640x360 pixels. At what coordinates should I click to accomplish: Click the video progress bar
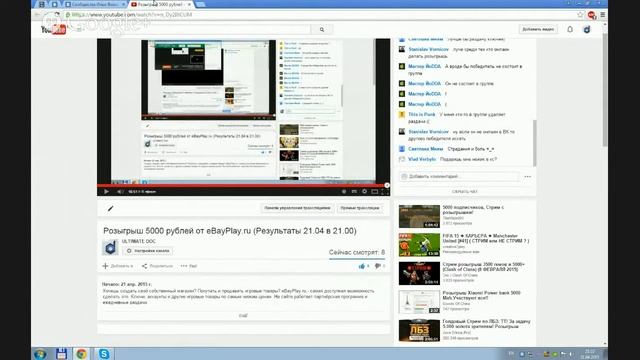point(243,185)
